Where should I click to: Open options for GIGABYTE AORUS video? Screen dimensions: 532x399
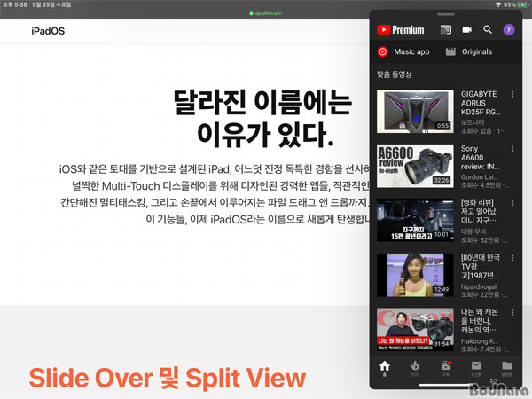[512, 94]
